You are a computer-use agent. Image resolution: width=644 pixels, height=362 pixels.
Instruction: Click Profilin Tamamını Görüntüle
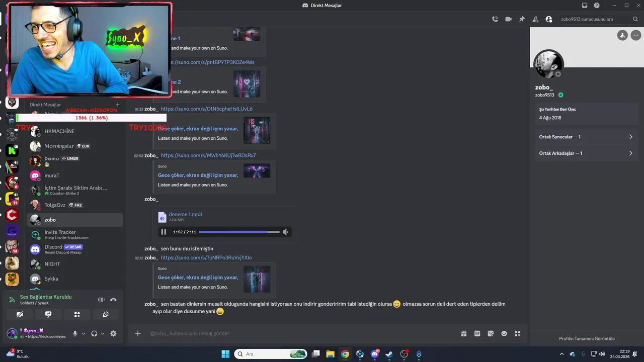click(587, 338)
